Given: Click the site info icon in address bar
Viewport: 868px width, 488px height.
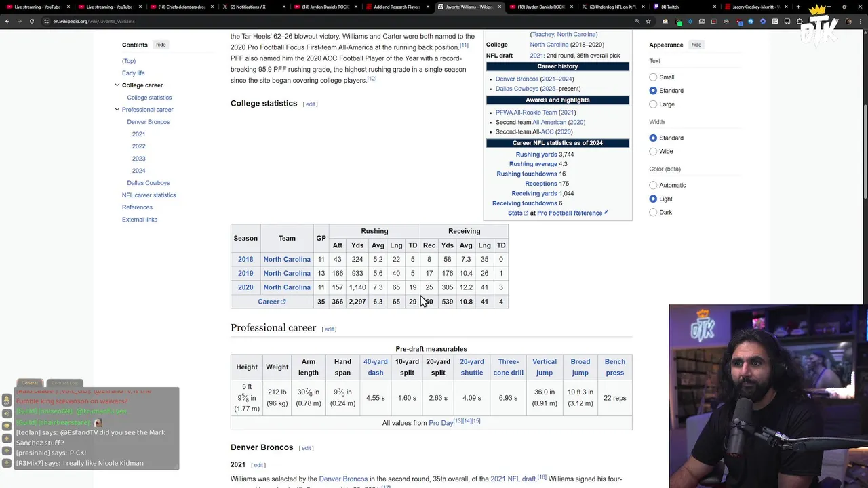Looking at the screenshot, I should pyautogui.click(x=46, y=21).
